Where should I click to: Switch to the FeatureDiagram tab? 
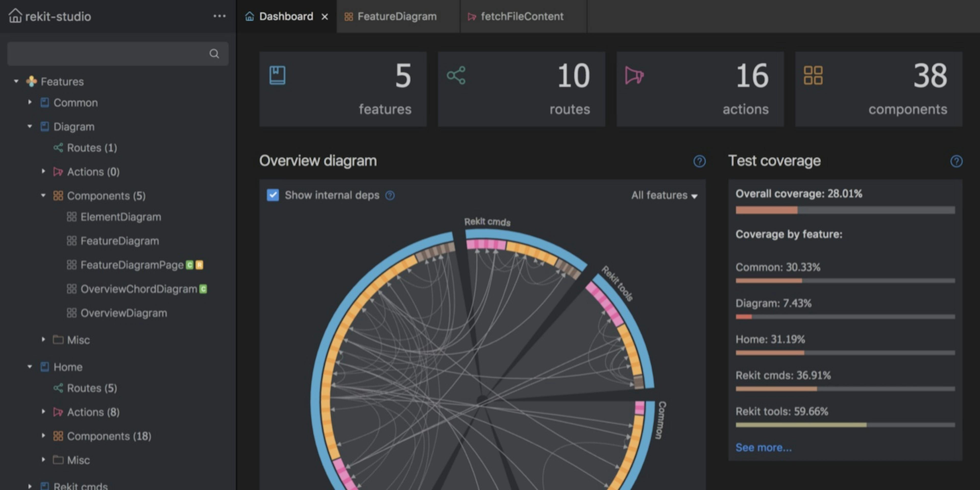(396, 16)
